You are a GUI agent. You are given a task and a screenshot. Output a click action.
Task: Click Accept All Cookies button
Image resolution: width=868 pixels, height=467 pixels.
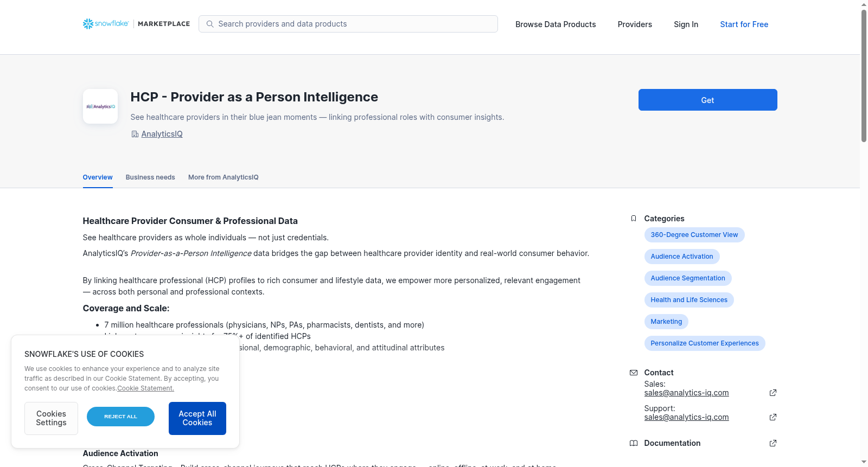[197, 418]
